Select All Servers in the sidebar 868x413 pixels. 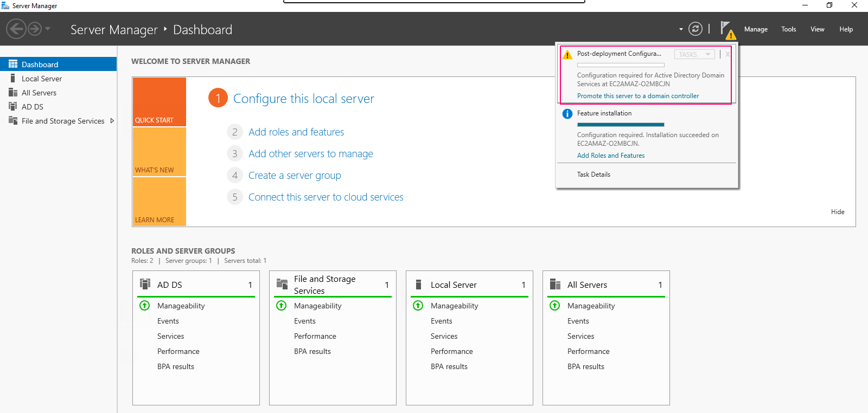click(39, 93)
